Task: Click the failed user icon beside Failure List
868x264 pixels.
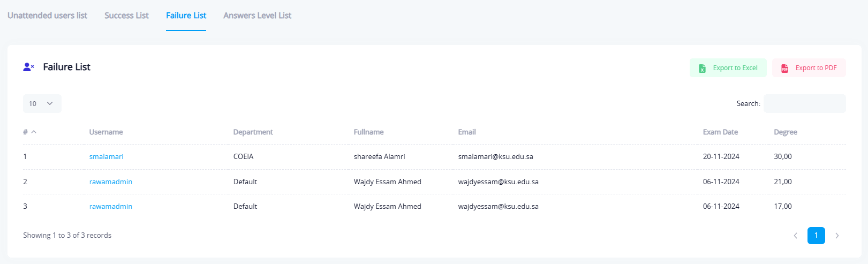Action: [x=29, y=67]
